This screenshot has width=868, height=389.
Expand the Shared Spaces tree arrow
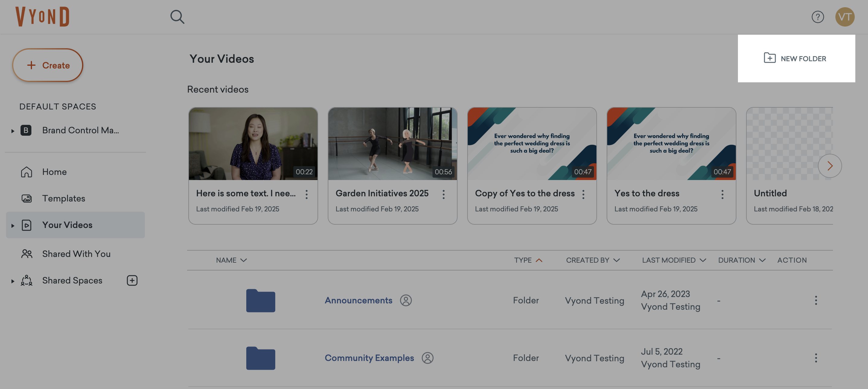tap(13, 281)
